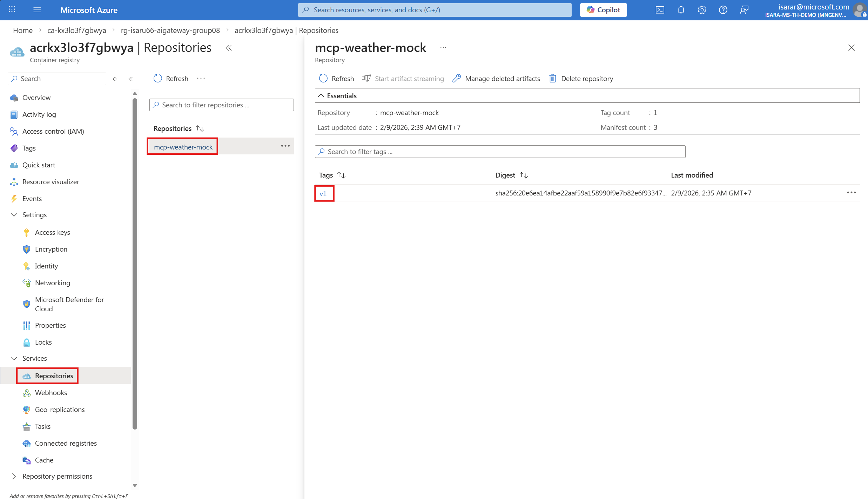The width and height of the screenshot is (868, 499).
Task: Open Geo-replications
Action: [x=60, y=410]
